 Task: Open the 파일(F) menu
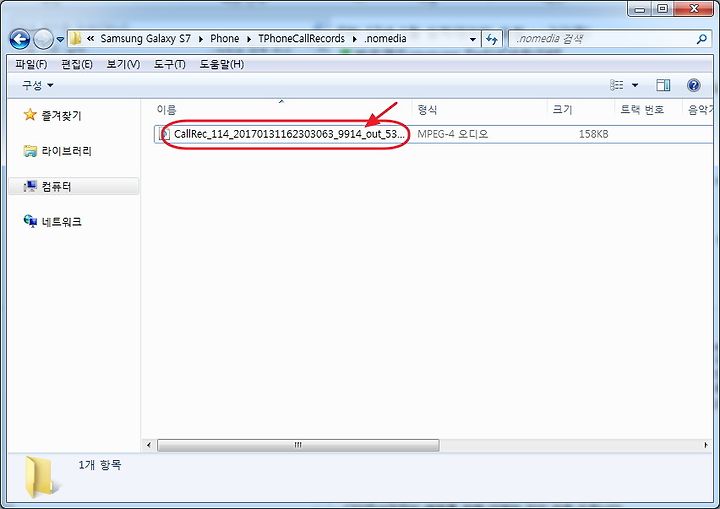click(31, 64)
